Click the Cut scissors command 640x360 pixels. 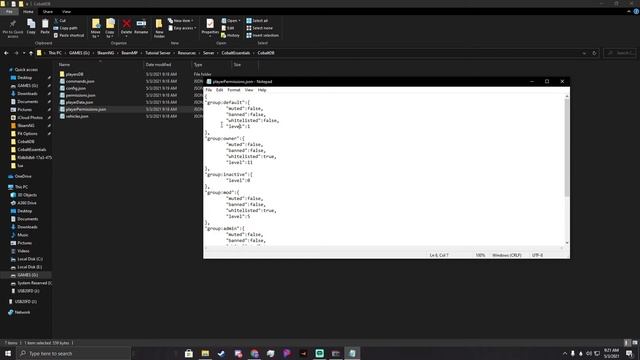[60, 20]
